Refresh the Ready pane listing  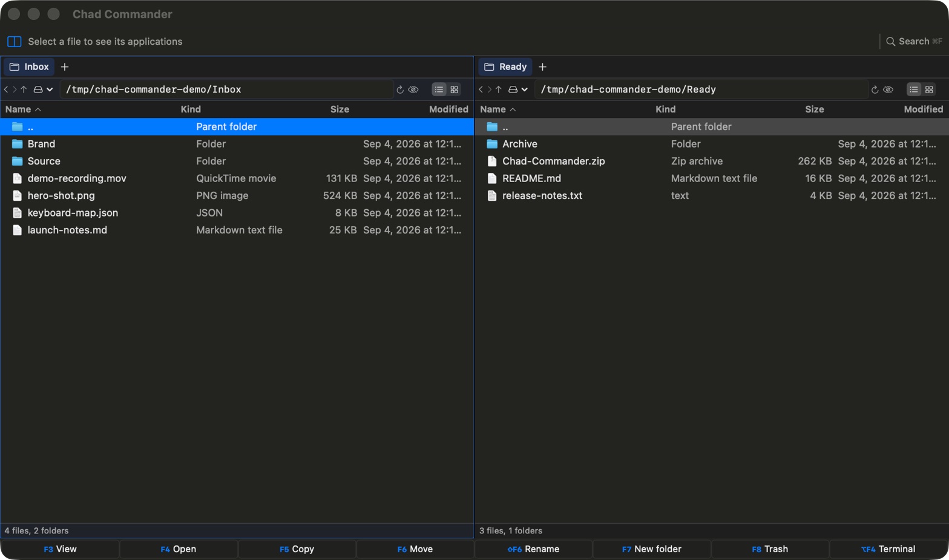click(x=875, y=90)
